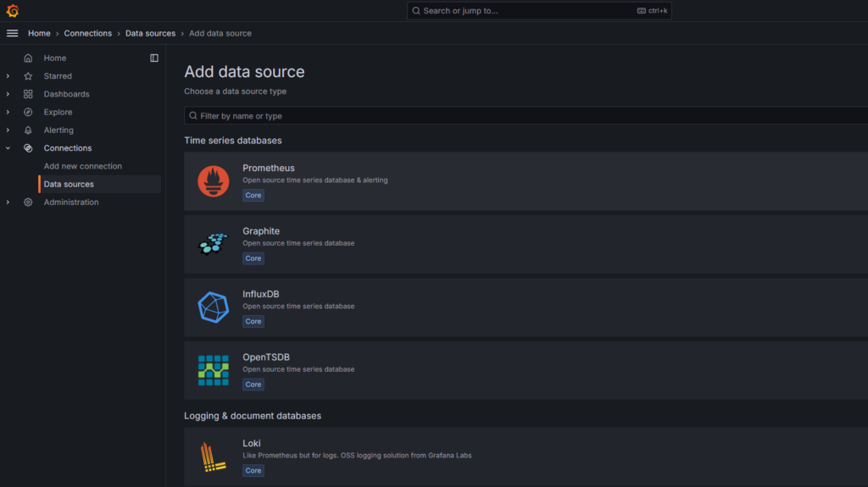Click the Graphite logo icon

(x=213, y=244)
